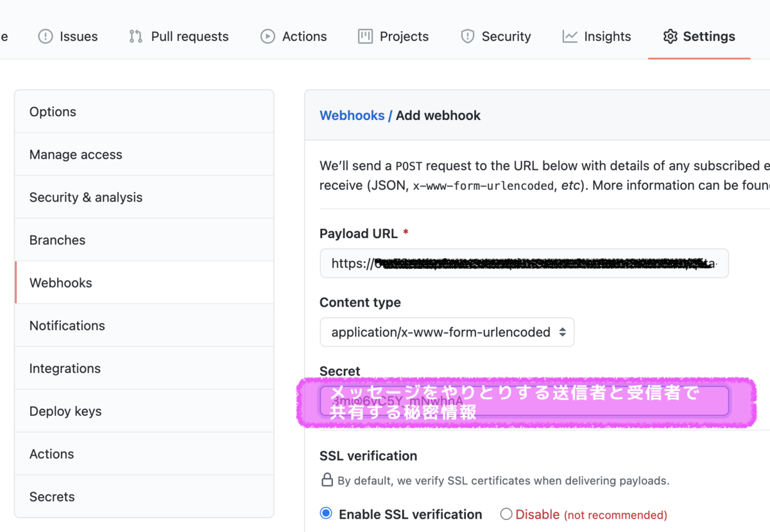Open the Issues tab
The width and height of the screenshot is (770, 532).
pos(68,37)
